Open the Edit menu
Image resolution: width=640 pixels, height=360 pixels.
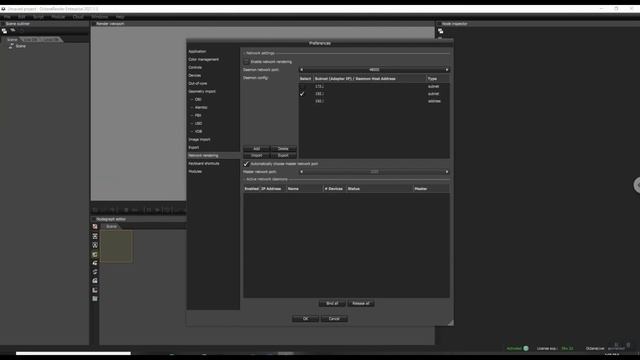22,17
